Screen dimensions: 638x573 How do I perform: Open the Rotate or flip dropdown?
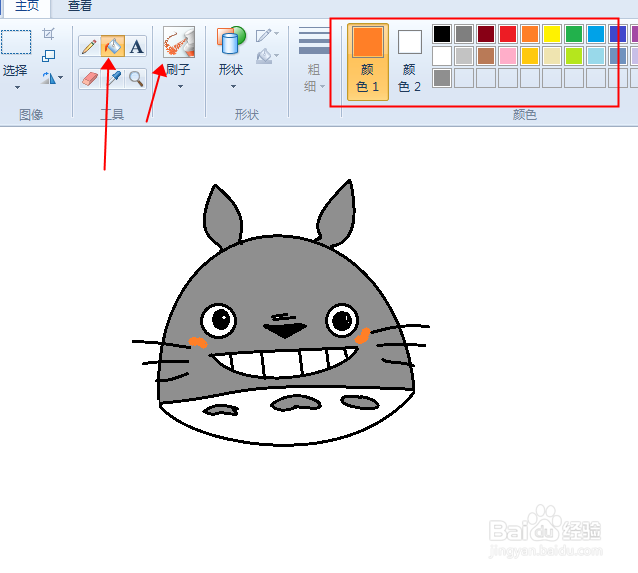pyautogui.click(x=52, y=78)
